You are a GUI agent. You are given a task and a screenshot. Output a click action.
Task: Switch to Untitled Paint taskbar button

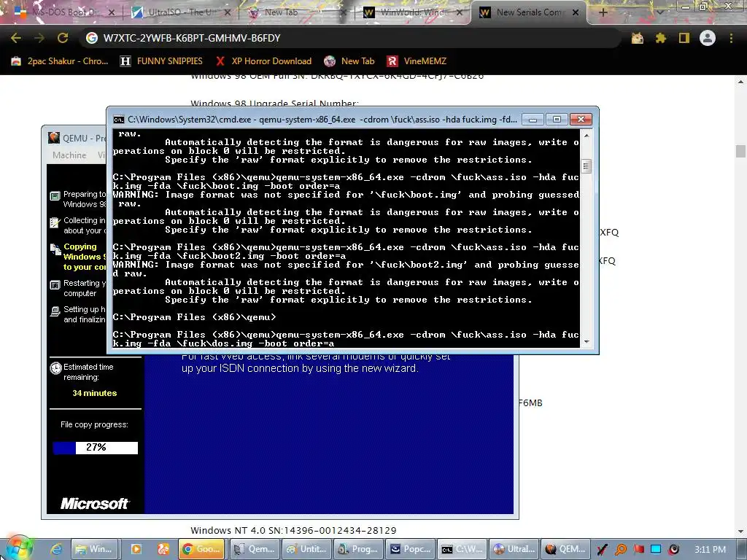pyautogui.click(x=307, y=549)
